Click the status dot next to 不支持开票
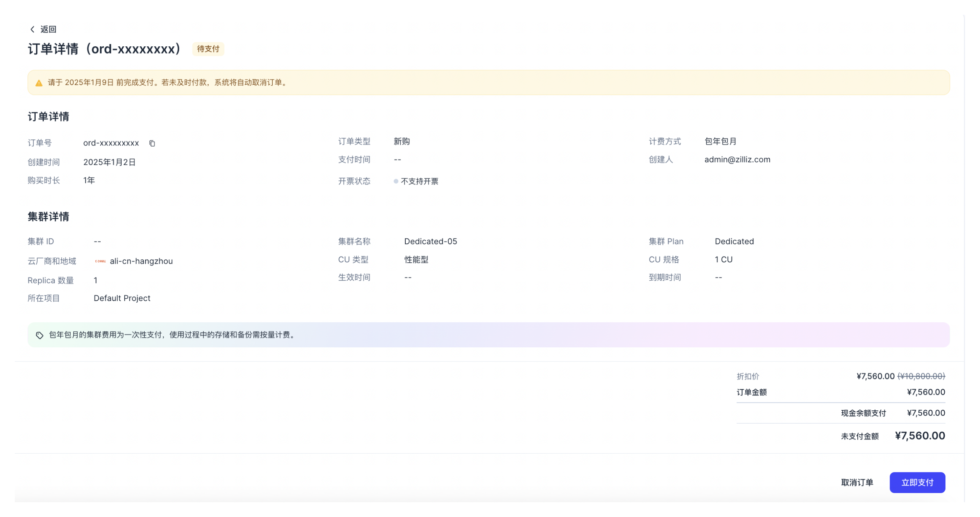The width and height of the screenshot is (980, 517). [x=396, y=182]
